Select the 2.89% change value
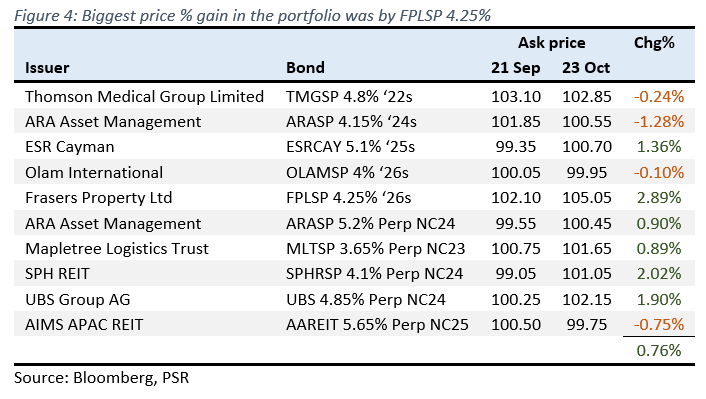The width and height of the screenshot is (706, 399). click(x=659, y=198)
